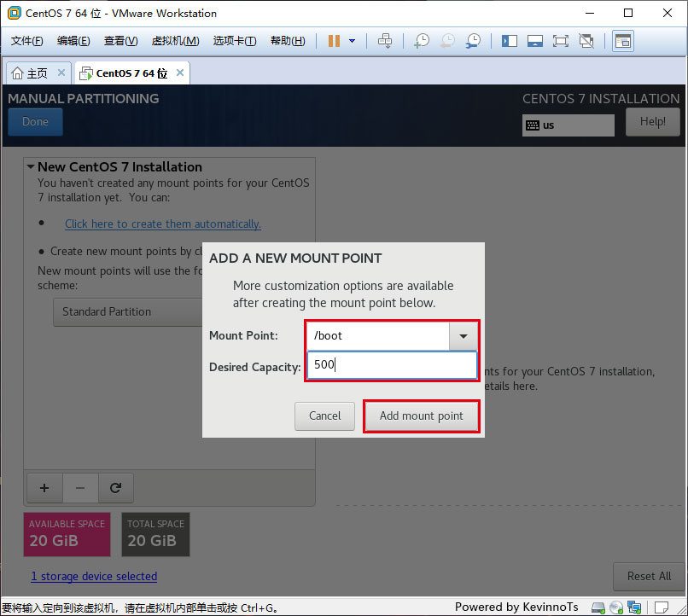Expand the Mount Point dropdown arrow
The image size is (688, 616).
tap(463, 336)
